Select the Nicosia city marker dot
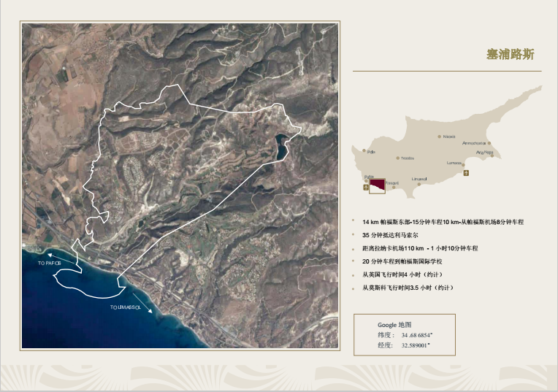This screenshot has width=558, height=392. click(440, 136)
